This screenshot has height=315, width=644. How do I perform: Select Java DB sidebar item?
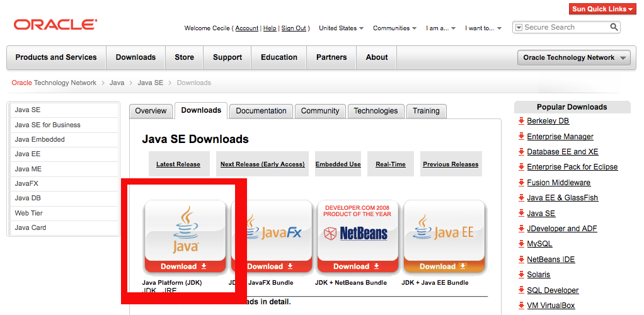tap(63, 198)
